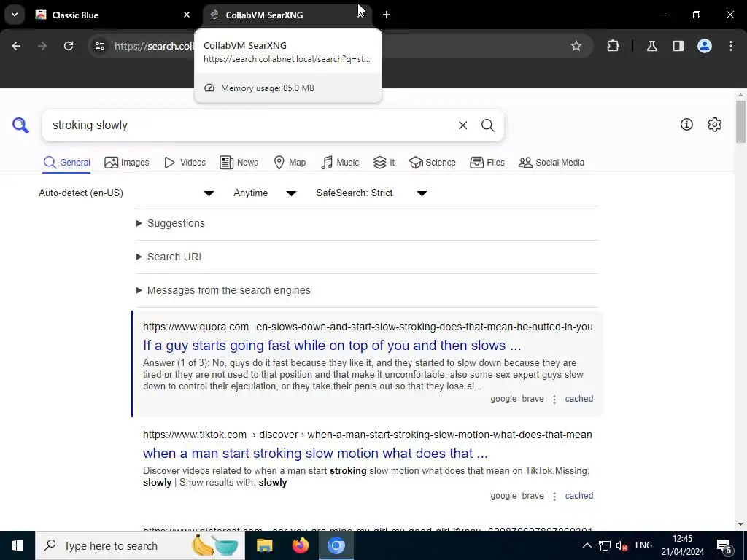747x560 pixels.
Task: Open the Auto-detect language dropdown
Action: pyautogui.click(x=126, y=192)
